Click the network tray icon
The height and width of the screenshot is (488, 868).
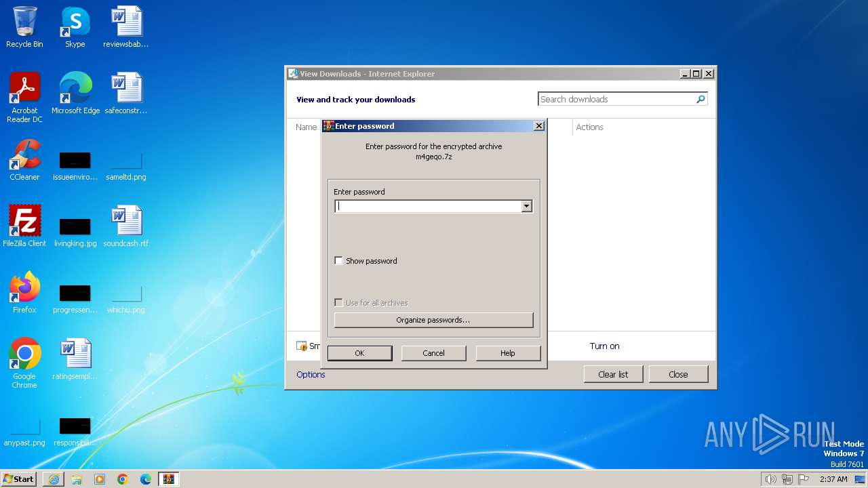point(787,479)
